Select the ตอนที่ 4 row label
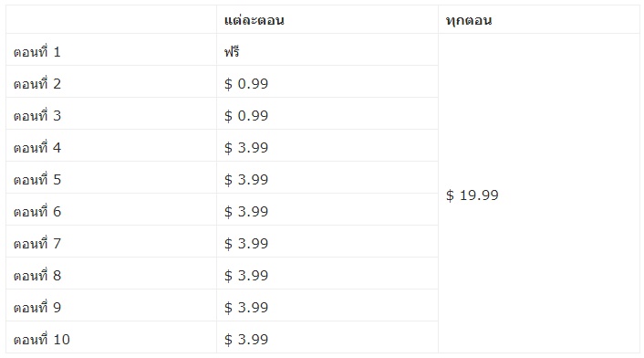 pos(37,148)
